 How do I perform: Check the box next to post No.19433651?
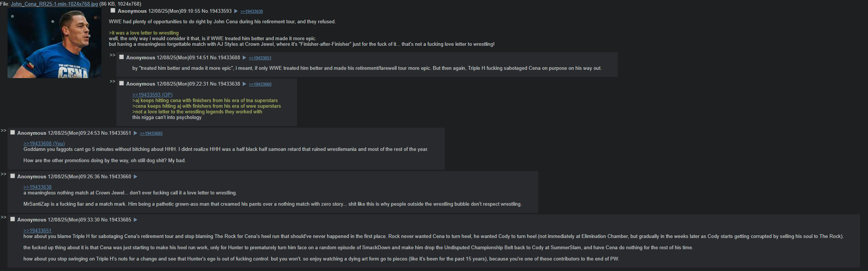point(12,132)
